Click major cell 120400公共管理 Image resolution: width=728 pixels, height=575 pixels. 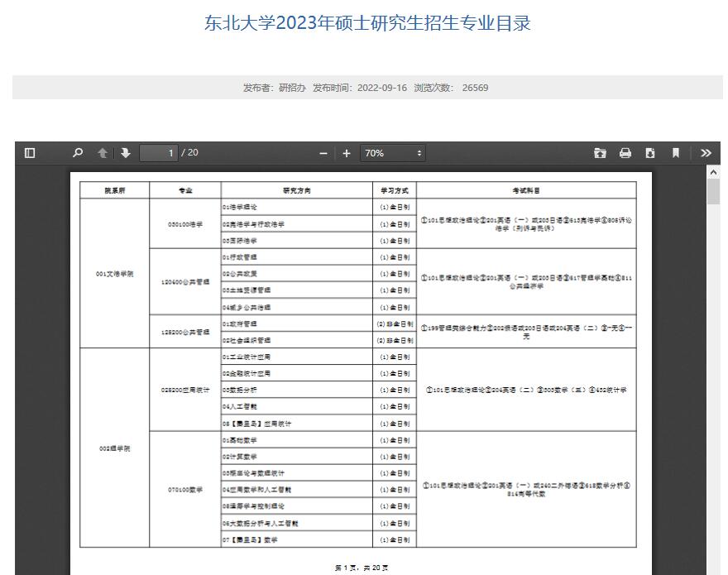(x=185, y=282)
